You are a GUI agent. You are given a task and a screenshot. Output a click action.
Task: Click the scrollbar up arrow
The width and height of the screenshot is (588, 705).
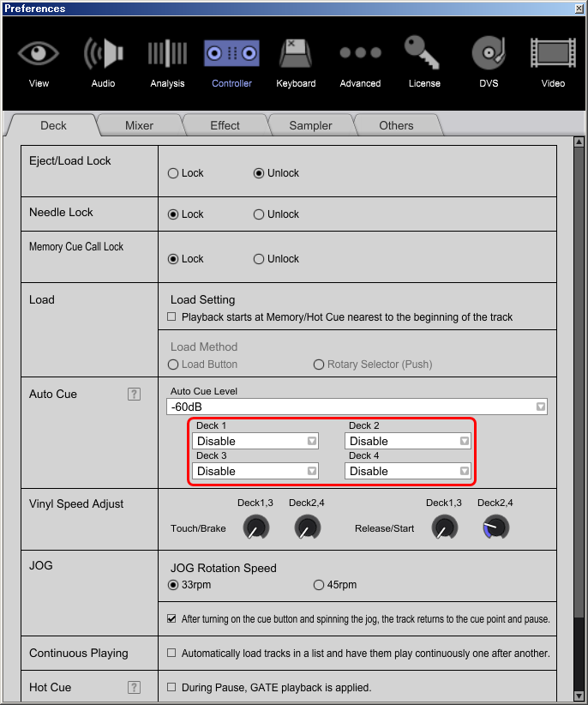[579, 142]
